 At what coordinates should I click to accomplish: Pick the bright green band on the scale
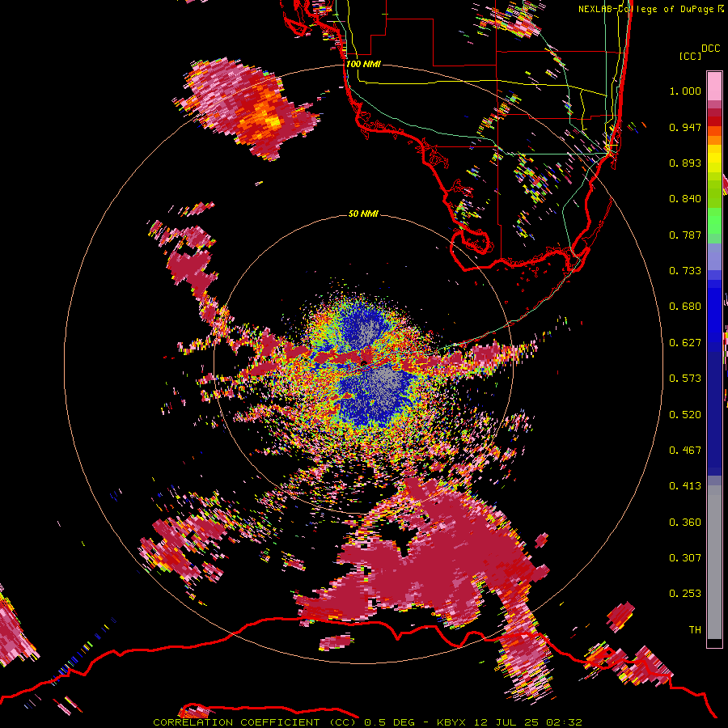click(x=714, y=221)
